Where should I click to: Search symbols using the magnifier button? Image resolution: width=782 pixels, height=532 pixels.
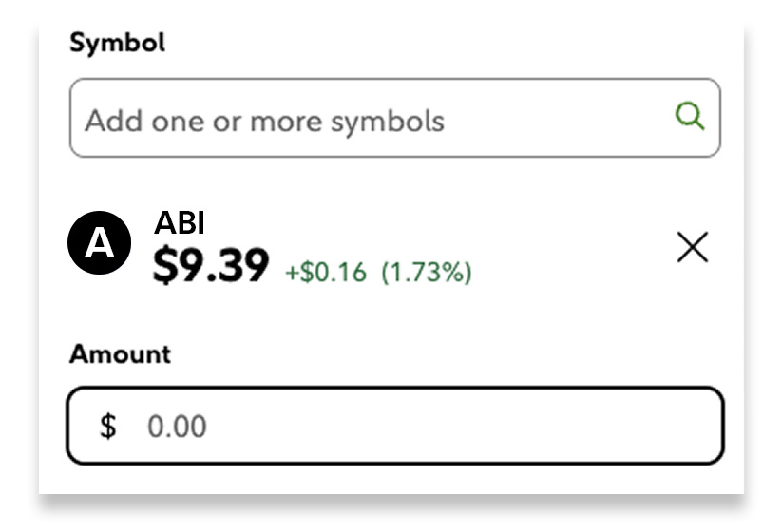tap(690, 118)
